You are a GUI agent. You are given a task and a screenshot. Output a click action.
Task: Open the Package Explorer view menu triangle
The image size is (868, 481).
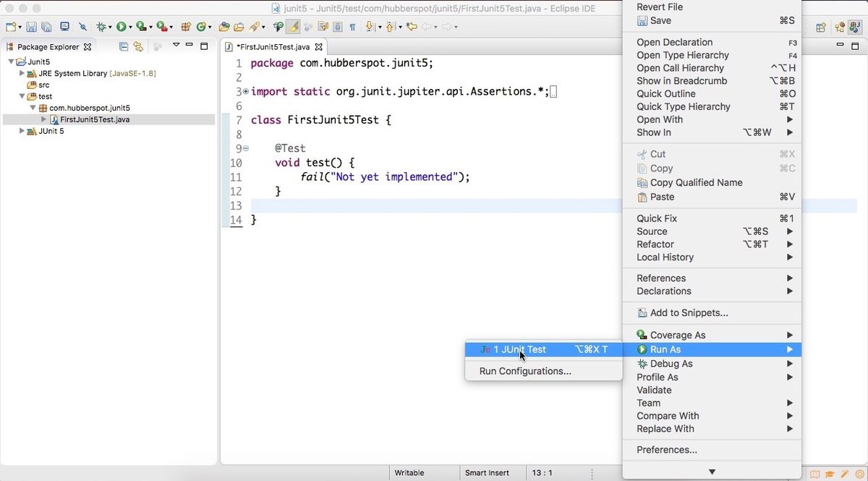tap(176, 45)
